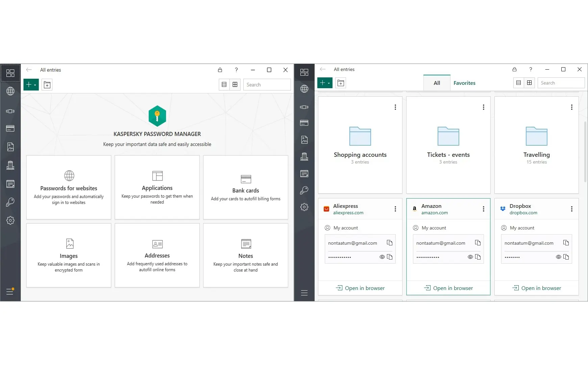588x365 pixels.
Task: Copy the Dropbox login email
Action: point(566,243)
